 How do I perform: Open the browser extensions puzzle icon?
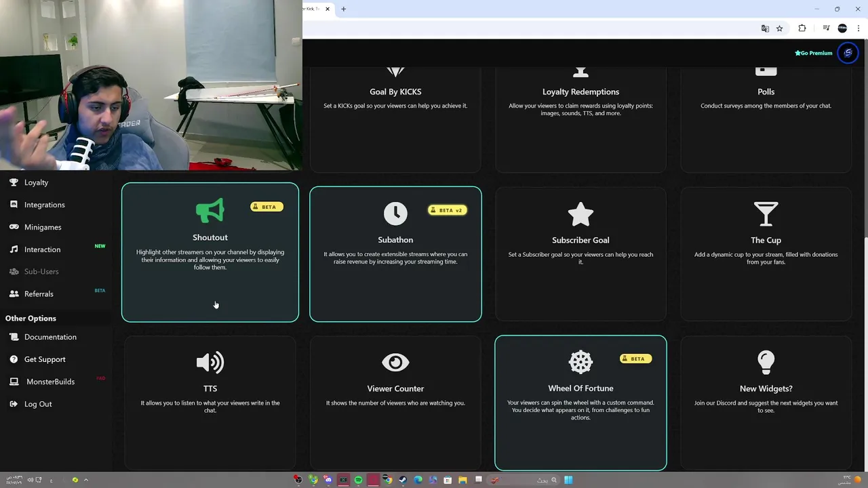[x=802, y=28]
